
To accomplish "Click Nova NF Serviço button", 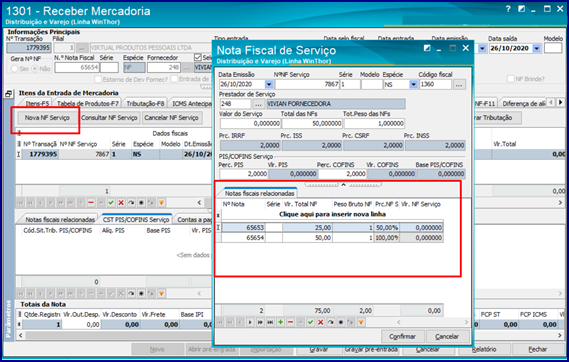I will point(47,118).
